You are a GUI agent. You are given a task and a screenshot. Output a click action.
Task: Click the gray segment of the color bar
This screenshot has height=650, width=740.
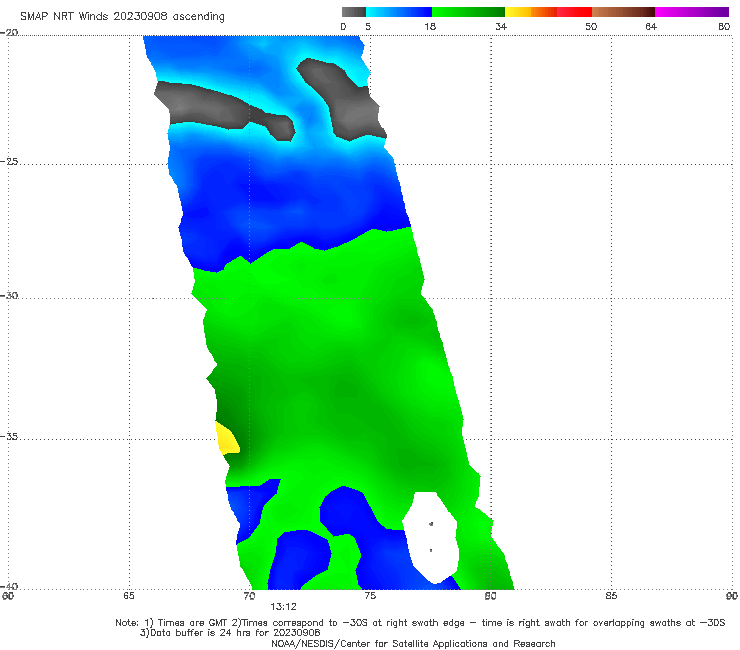point(353,12)
